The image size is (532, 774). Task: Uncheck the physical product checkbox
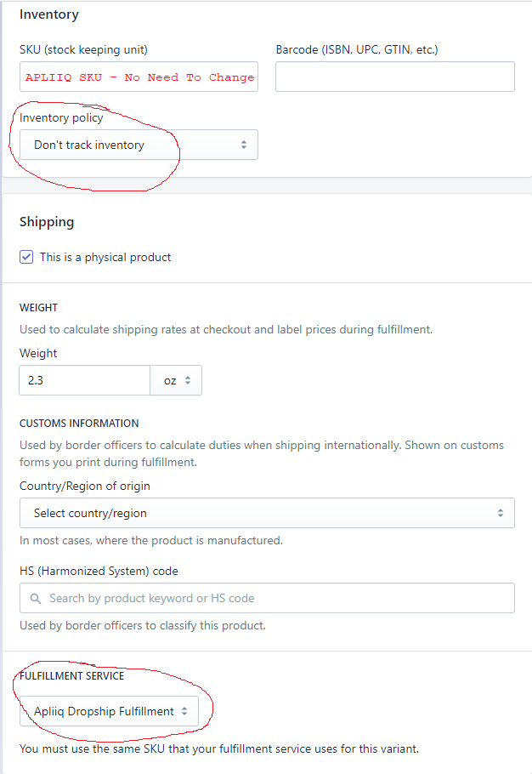point(26,257)
